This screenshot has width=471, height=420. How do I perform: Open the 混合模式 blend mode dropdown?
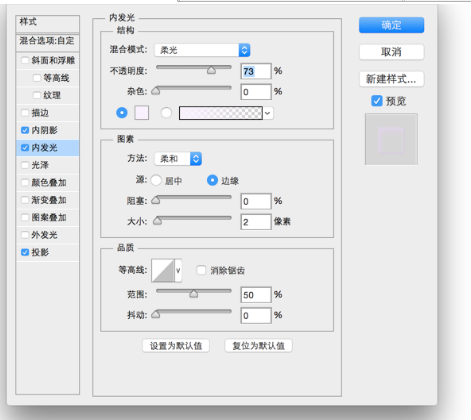(x=202, y=50)
